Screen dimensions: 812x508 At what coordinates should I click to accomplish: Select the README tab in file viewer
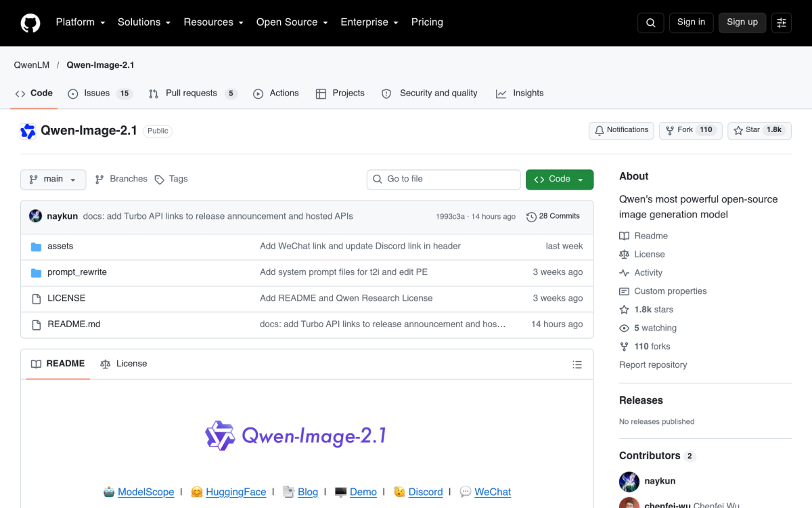click(x=58, y=364)
